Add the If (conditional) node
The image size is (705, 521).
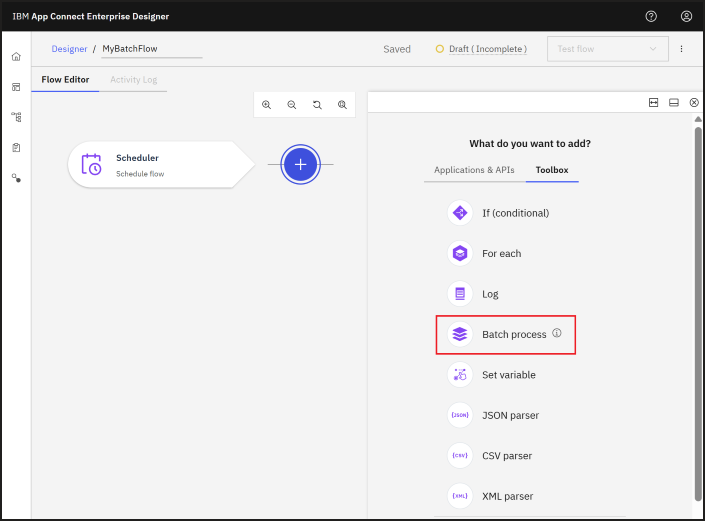498,213
